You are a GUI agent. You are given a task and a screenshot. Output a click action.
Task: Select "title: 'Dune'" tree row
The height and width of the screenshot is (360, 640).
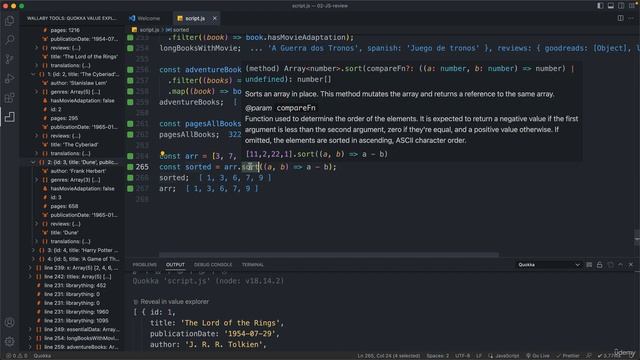pos(72,233)
